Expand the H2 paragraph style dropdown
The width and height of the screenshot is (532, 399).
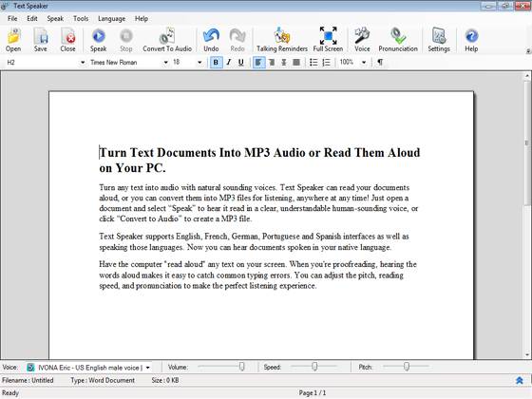tap(83, 63)
